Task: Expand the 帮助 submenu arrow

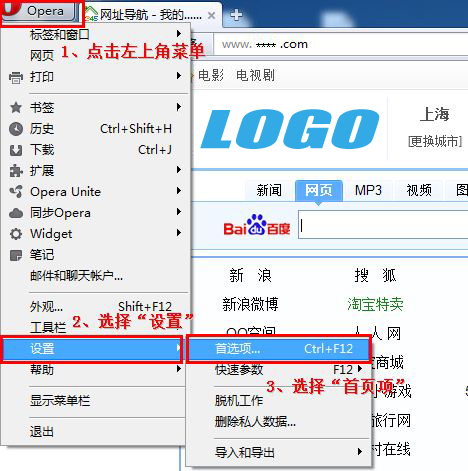Action: coord(179,369)
